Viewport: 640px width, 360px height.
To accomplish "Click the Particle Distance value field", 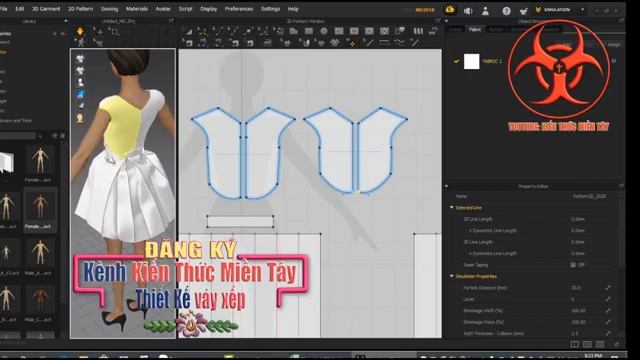I will tap(576, 288).
